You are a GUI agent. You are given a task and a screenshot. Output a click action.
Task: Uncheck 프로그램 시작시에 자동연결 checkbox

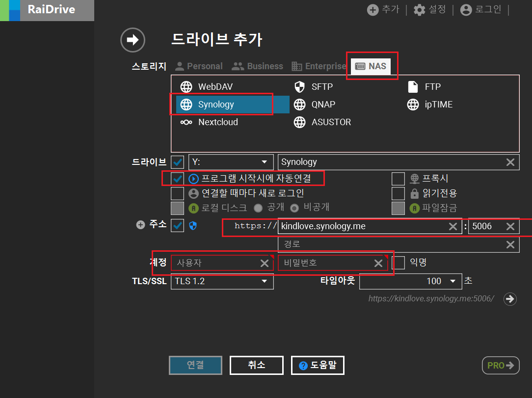(178, 179)
